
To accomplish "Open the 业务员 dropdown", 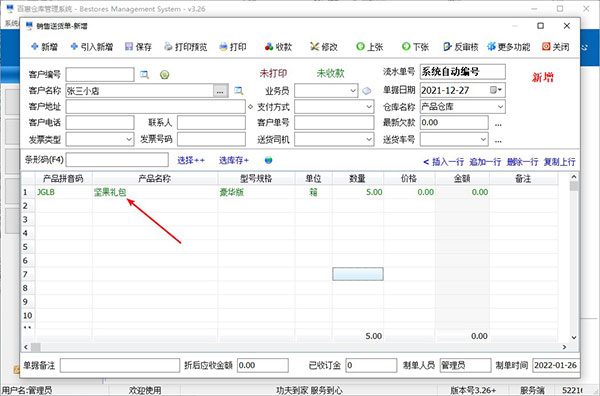I will 353,91.
